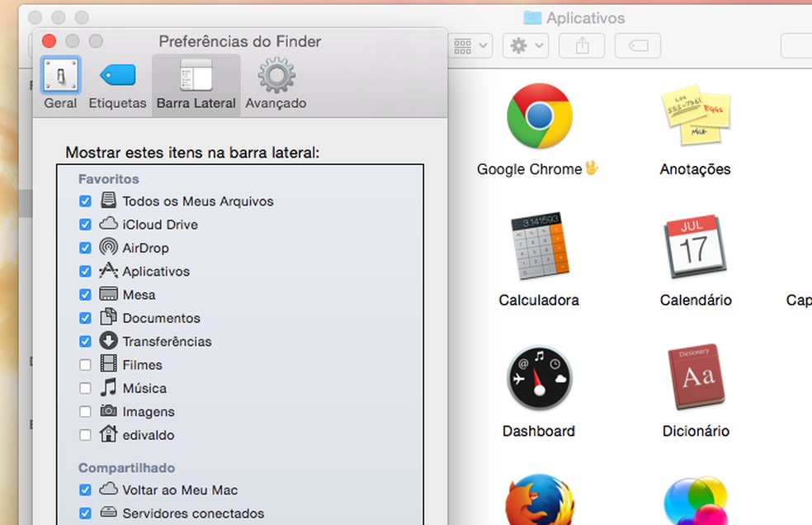Open the arrange items dropdown in Finder toolbar
Screen dimensions: 812x525
(x=470, y=45)
